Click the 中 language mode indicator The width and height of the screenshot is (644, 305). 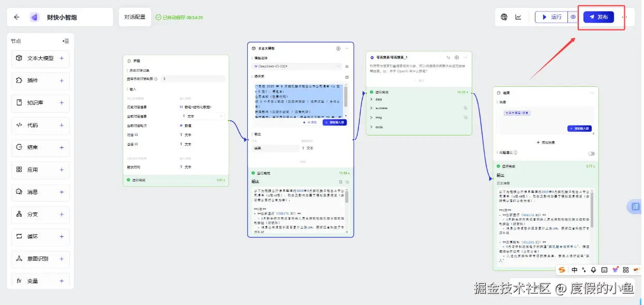575,270
